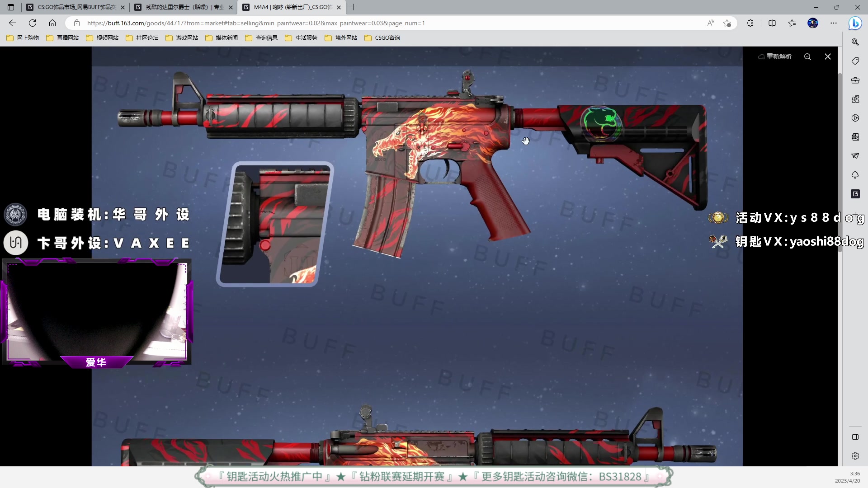
Task: Toggle the sidebar panel layout icon
Action: pos(855,437)
